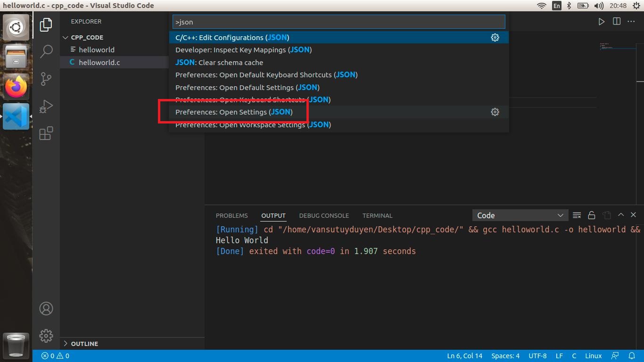Open the Search view in activity bar
The image size is (644, 362).
click(46, 51)
